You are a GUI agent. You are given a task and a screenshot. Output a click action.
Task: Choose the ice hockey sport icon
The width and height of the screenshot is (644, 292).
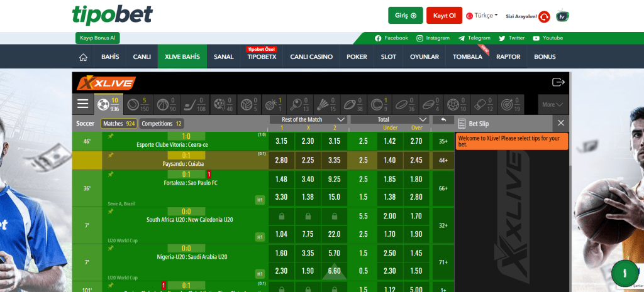click(x=191, y=104)
